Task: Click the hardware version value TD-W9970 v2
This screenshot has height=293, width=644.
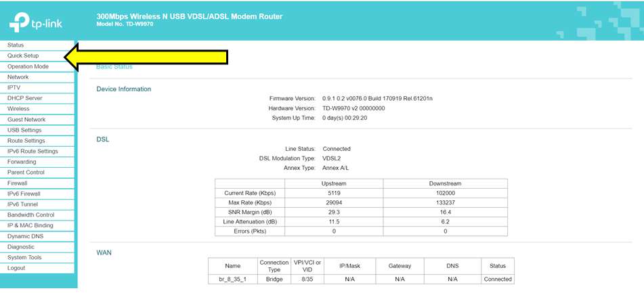Action: pos(353,108)
